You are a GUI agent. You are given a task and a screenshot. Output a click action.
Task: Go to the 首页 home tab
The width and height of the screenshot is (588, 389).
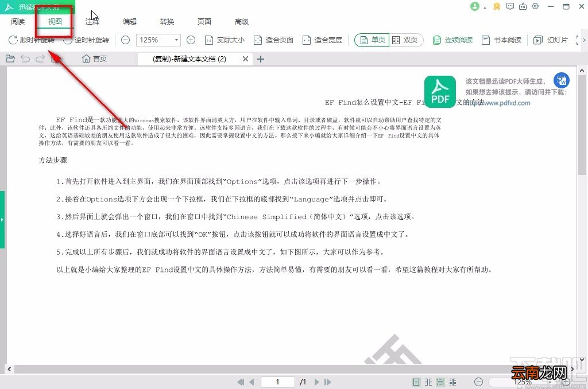pyautogui.click(x=95, y=59)
